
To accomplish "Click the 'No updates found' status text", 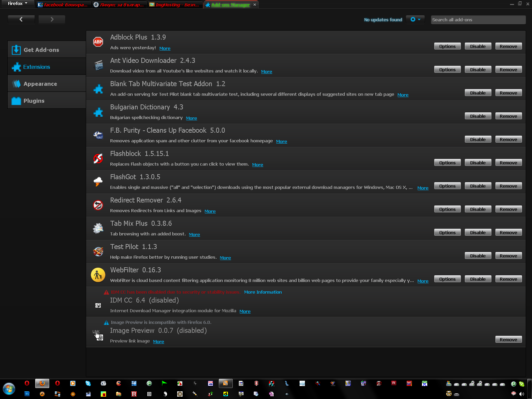I will click(x=383, y=20).
